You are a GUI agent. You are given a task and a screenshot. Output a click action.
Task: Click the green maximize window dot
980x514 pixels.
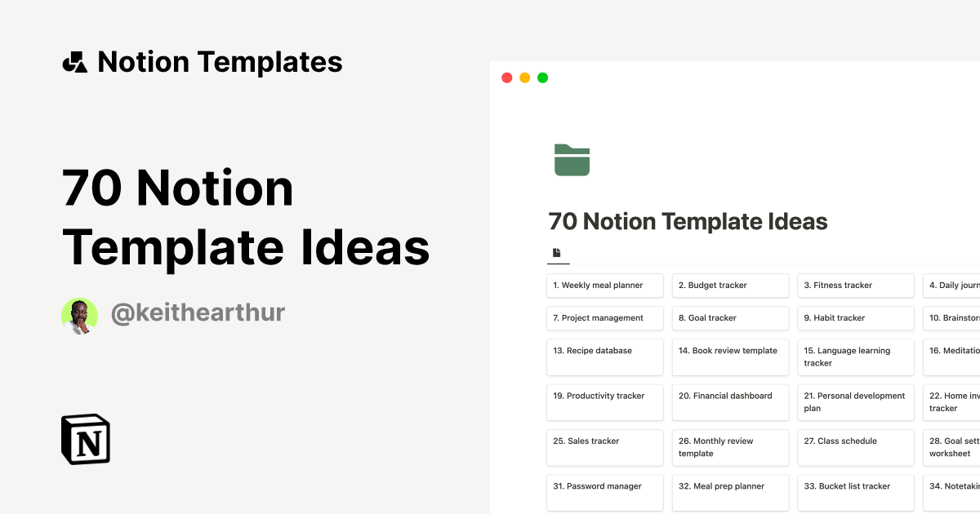[542, 78]
